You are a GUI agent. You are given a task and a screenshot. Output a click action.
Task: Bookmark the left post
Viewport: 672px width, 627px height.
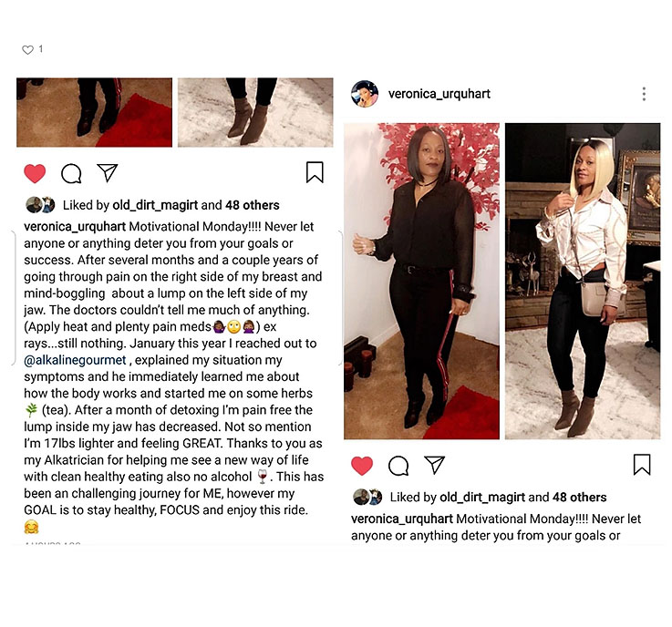[x=315, y=172]
